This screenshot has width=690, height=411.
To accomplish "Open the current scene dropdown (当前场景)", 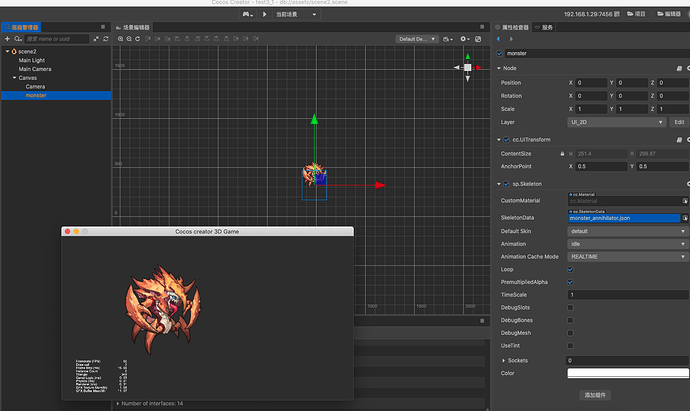I will [x=296, y=14].
